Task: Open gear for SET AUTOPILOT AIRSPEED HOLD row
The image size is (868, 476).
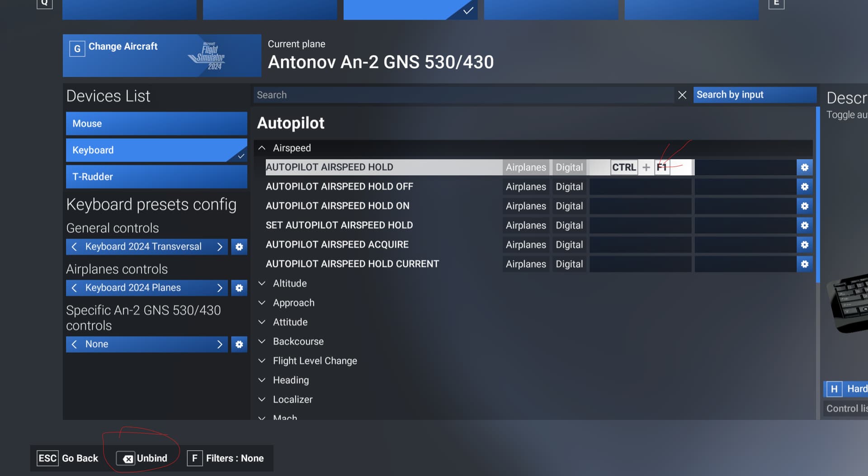Action: [x=805, y=225]
